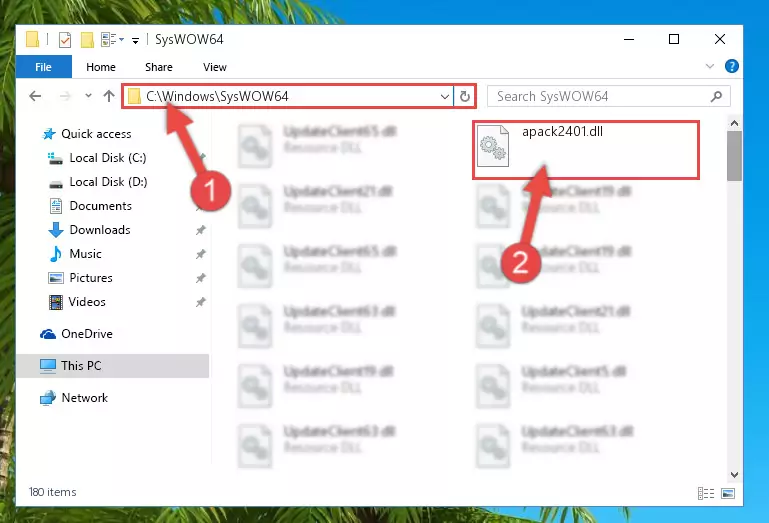The image size is (769, 523).
Task: Open the Customize Quick Access Toolbar dropdown arrow
Action: [135, 40]
